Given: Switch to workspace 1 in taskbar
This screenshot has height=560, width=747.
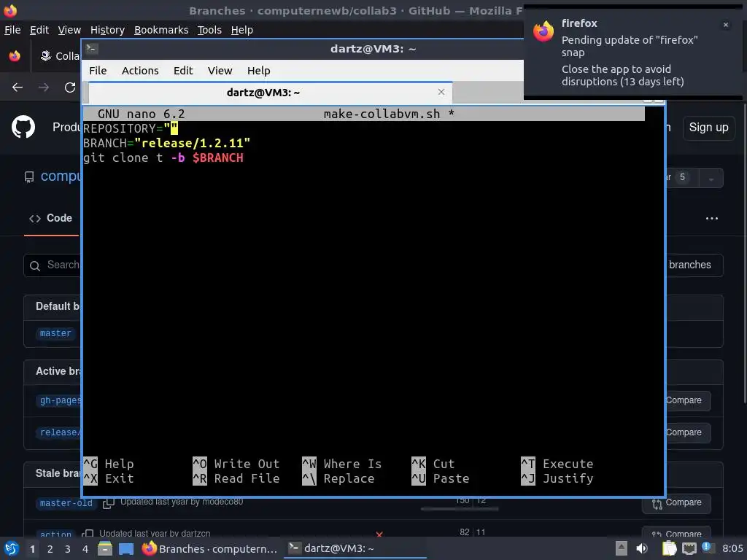Looking at the screenshot, I should 32,548.
